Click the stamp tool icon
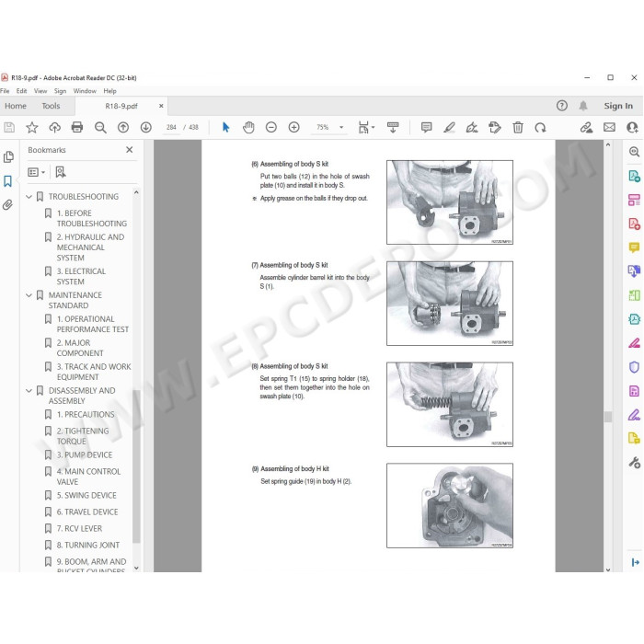Image resolution: width=644 pixels, height=644 pixels. point(495,127)
